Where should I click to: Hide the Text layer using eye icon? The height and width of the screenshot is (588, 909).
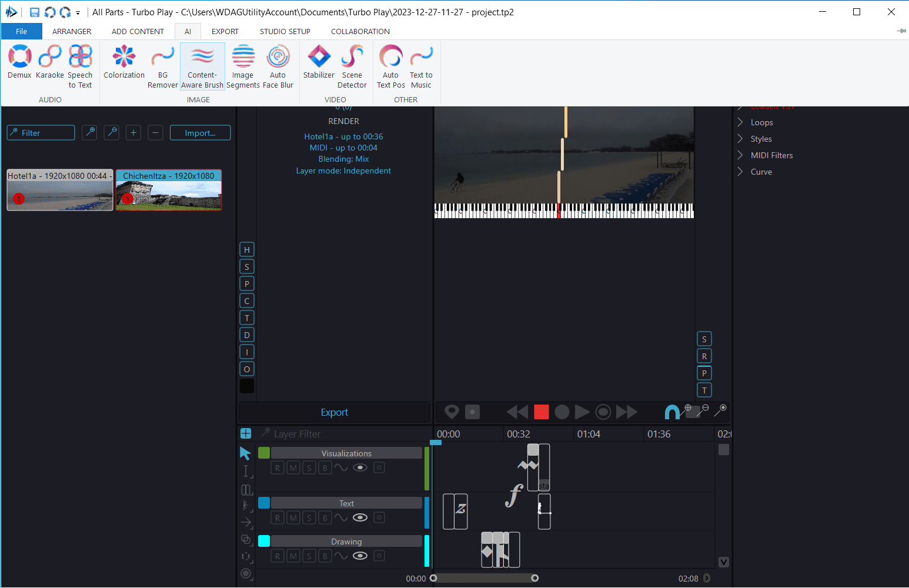[x=360, y=518]
